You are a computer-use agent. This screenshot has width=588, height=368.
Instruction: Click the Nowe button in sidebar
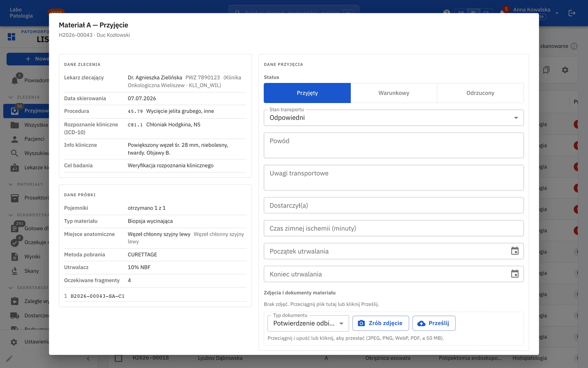click(28, 59)
